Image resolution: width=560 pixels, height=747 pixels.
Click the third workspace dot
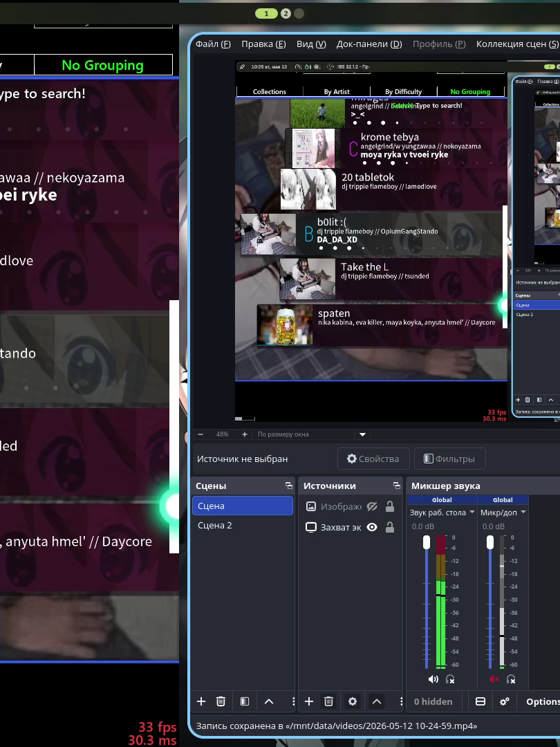coord(299,13)
